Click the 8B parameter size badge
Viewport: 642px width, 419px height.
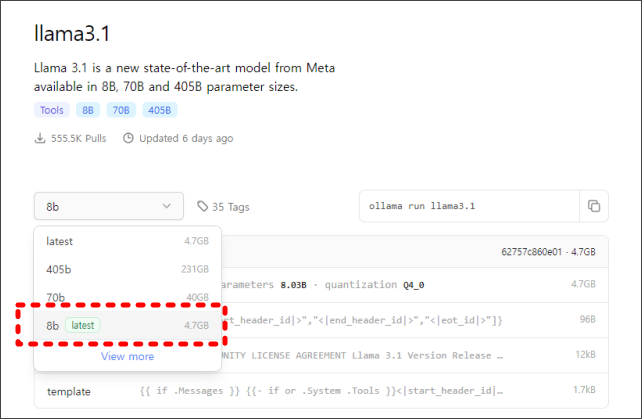87,110
